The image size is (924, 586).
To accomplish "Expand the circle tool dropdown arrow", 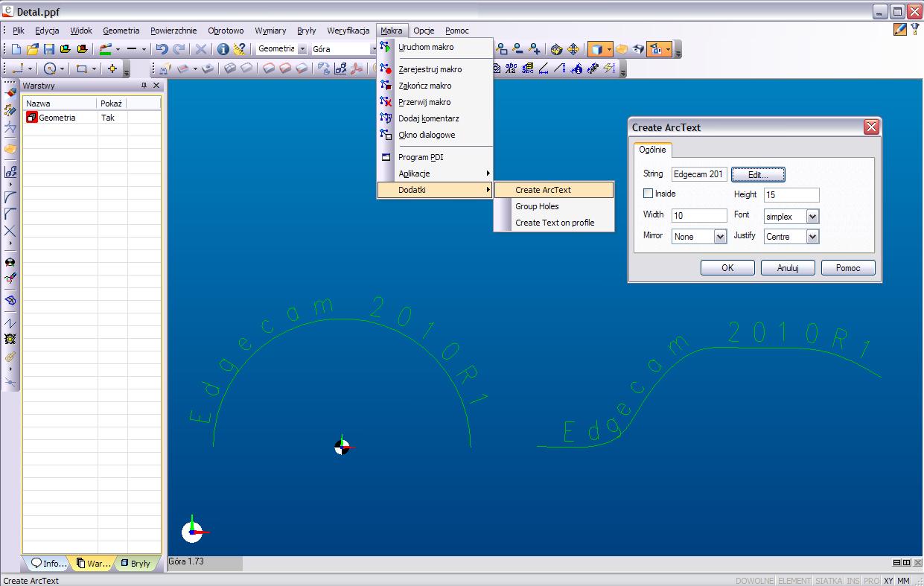I will pos(63,69).
